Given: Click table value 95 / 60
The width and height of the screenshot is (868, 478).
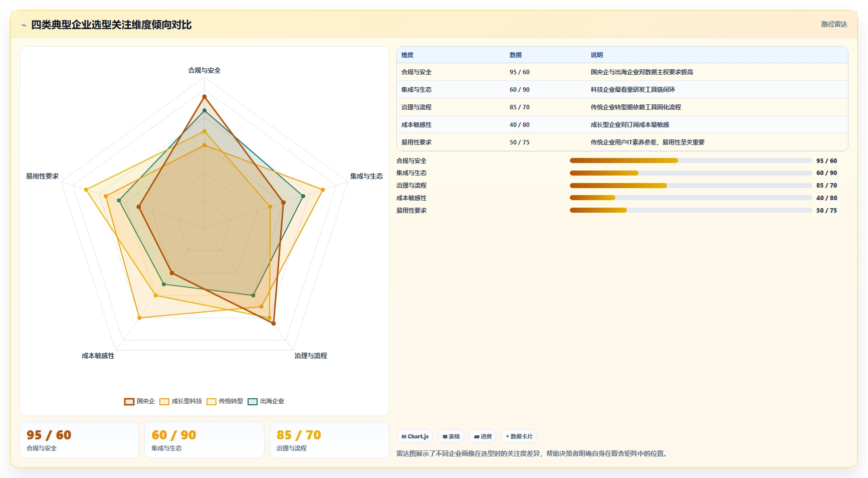Looking at the screenshot, I should 520,72.
